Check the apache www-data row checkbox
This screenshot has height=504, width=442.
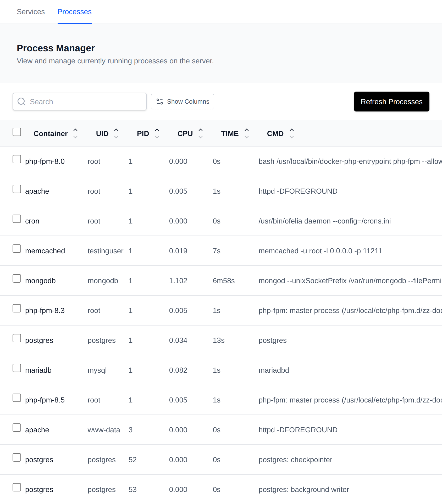(x=17, y=428)
